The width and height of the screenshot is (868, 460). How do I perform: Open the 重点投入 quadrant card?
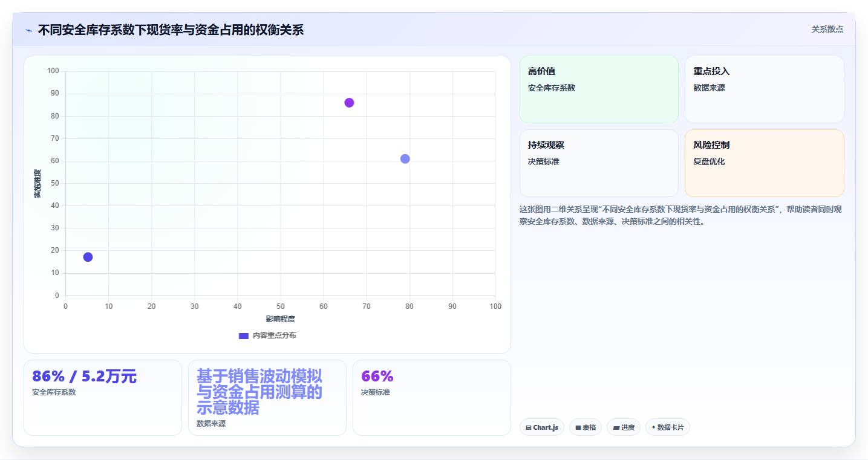click(764, 89)
